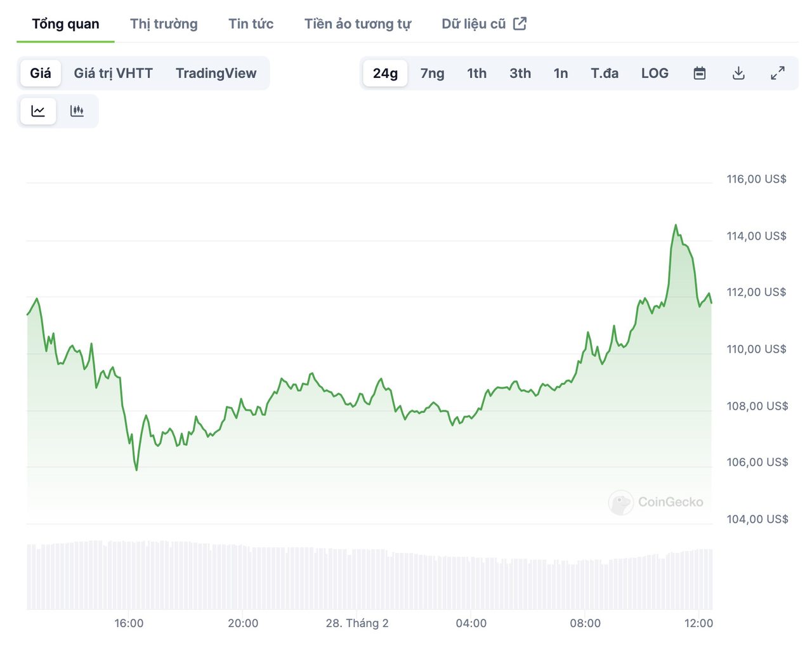Click the 104,00 US$ axis label
Screen dimensions: 812x648
tap(757, 519)
